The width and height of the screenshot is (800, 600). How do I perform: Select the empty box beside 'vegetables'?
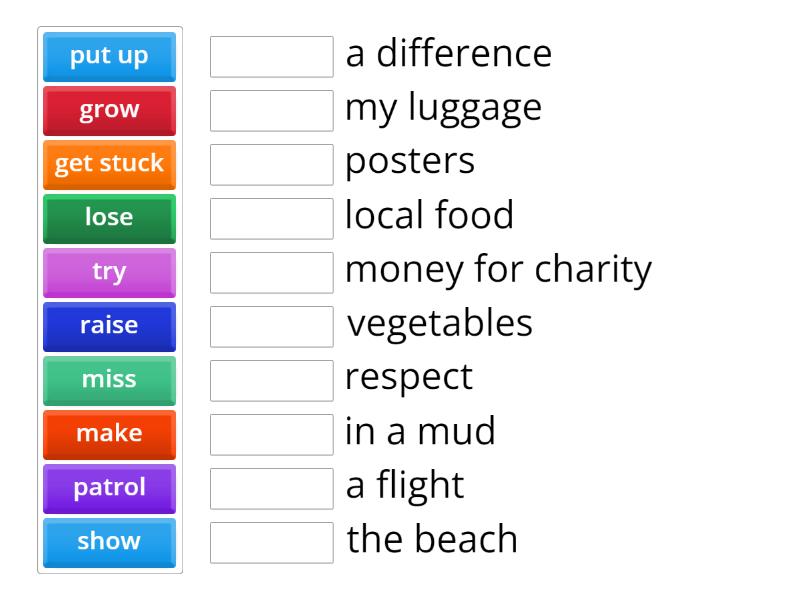[271, 327]
